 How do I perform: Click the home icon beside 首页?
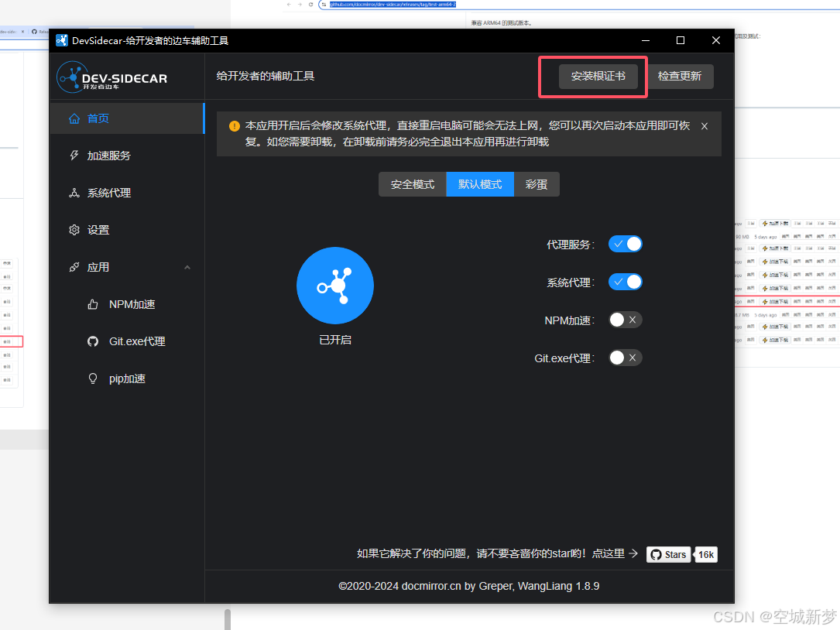74,118
